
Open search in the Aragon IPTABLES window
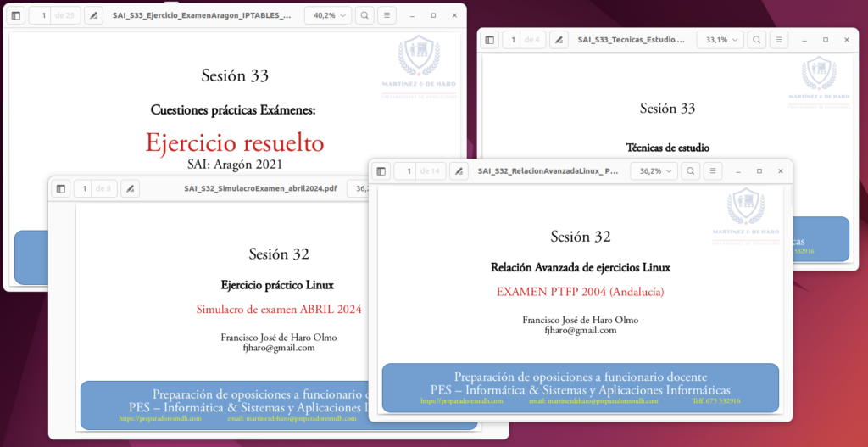364,15
